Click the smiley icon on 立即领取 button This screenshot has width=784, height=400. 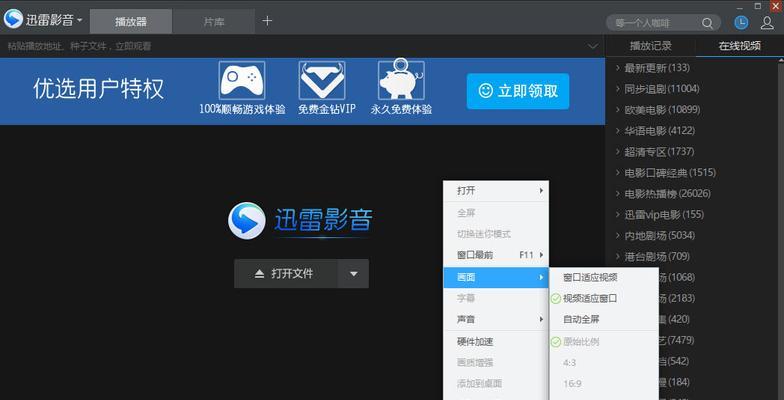(485, 91)
